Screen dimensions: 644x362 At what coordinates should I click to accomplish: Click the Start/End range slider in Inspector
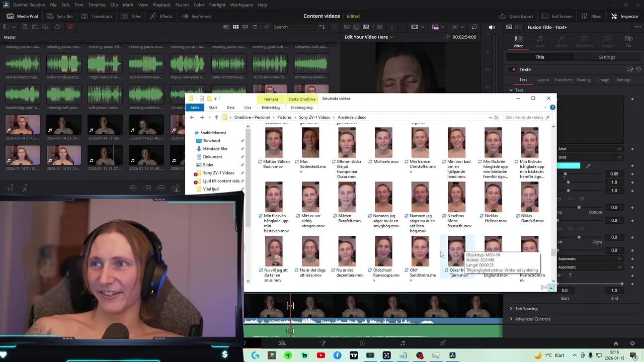click(590, 284)
